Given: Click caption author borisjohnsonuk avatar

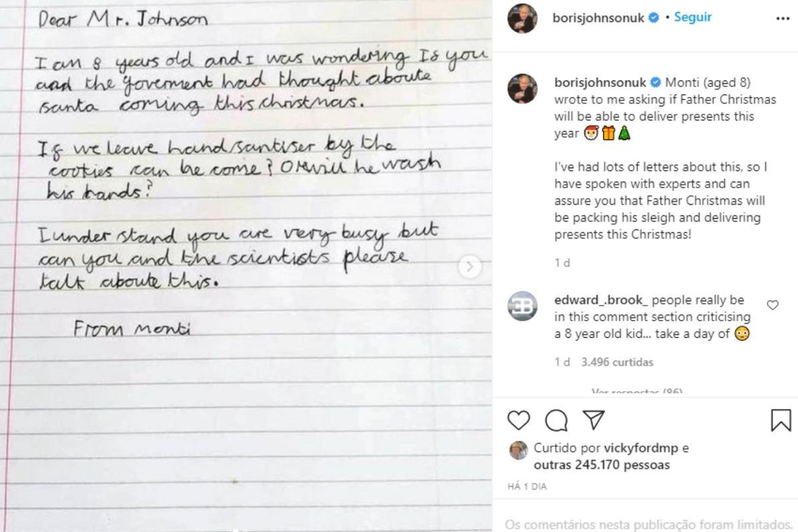Looking at the screenshot, I should [x=523, y=88].
